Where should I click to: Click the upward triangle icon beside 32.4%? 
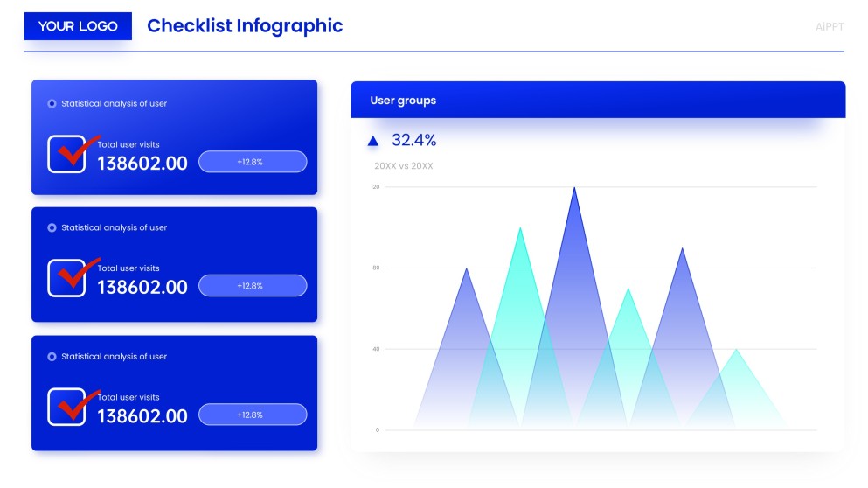tap(373, 142)
